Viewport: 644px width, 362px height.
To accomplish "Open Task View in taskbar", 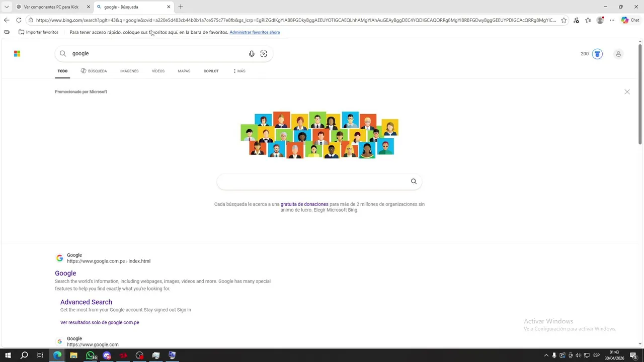I will tap(40, 355).
